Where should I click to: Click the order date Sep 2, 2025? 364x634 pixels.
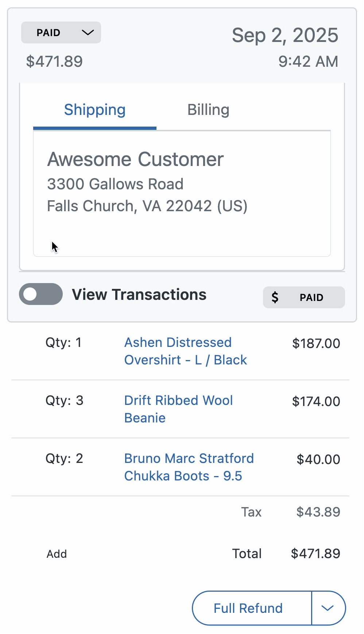(x=285, y=35)
